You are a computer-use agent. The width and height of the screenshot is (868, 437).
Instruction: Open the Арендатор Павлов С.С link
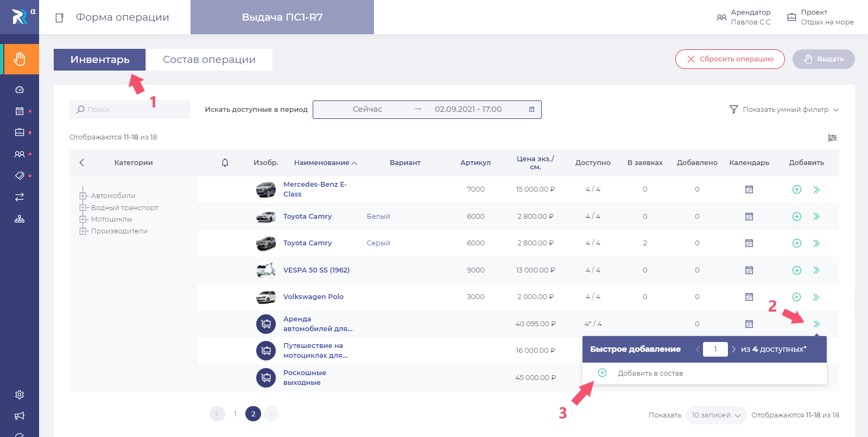click(x=744, y=17)
